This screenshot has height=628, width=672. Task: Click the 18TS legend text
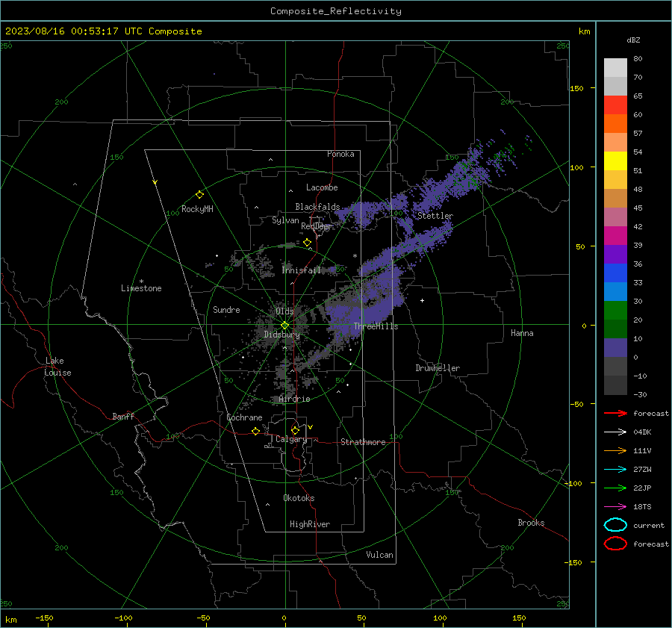(x=642, y=507)
